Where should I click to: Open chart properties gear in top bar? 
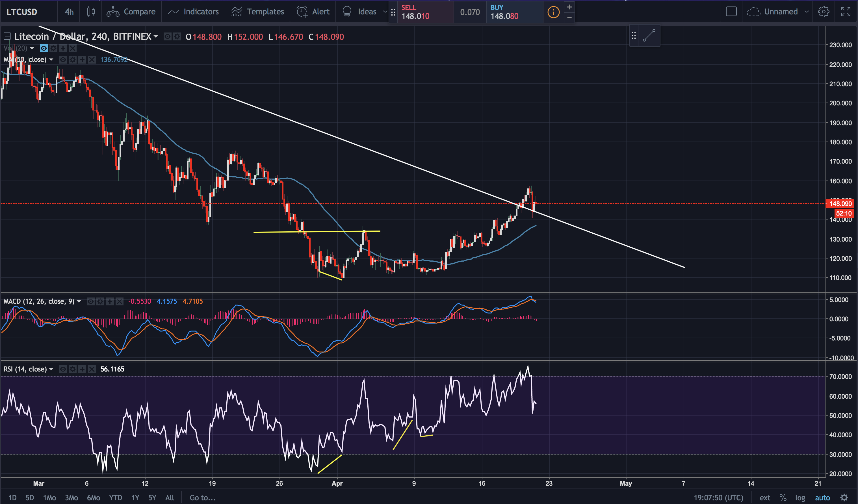click(823, 12)
